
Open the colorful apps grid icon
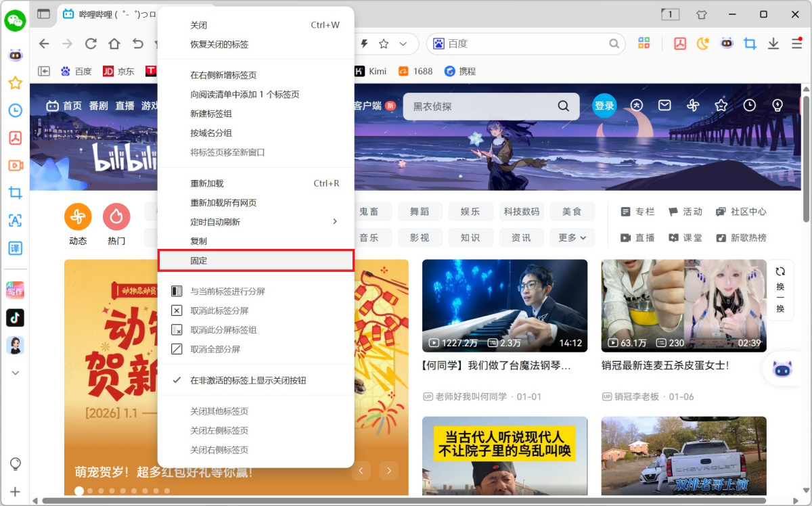tap(644, 43)
